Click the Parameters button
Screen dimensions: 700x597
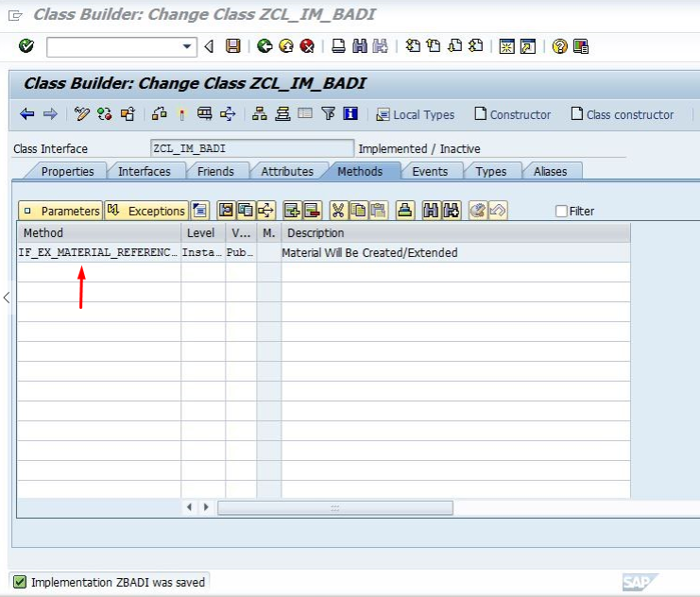(60, 211)
